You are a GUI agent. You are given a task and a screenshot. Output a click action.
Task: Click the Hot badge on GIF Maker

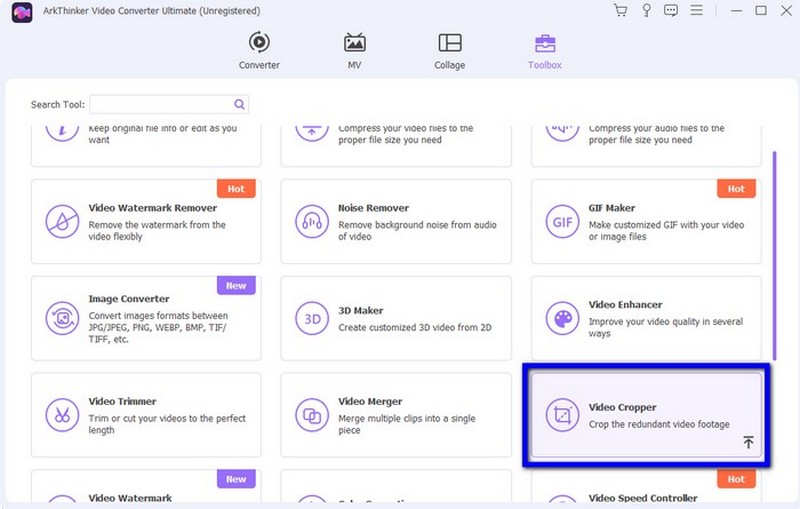pos(736,189)
